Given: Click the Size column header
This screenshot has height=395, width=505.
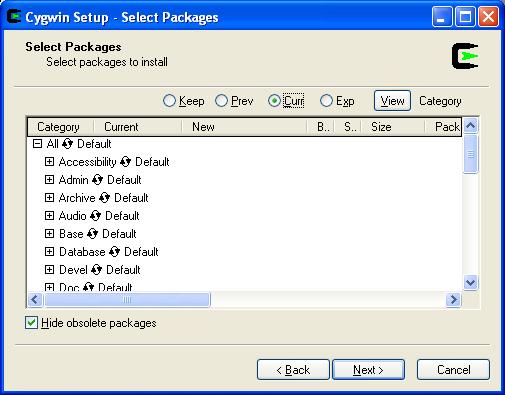Looking at the screenshot, I should [x=393, y=127].
